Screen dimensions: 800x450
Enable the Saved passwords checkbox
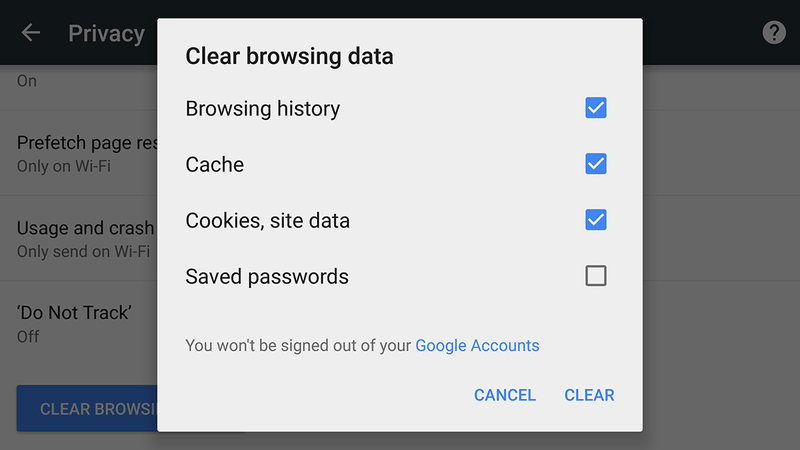point(596,276)
